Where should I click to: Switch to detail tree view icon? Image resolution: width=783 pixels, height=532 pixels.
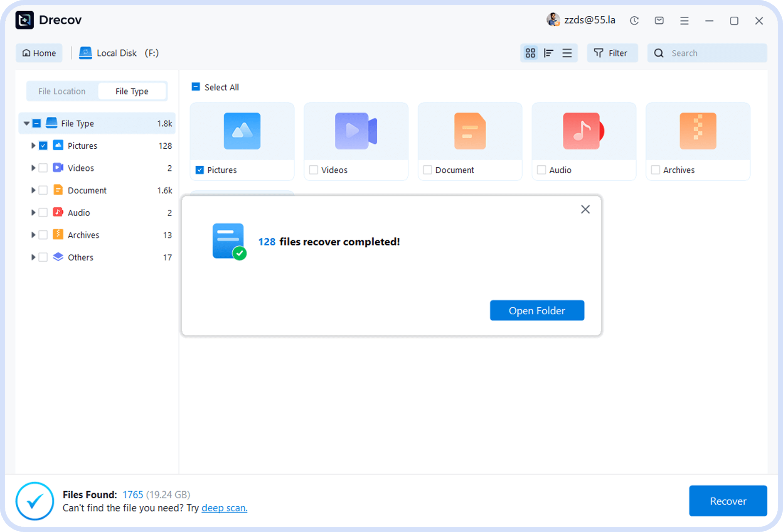pyautogui.click(x=549, y=53)
